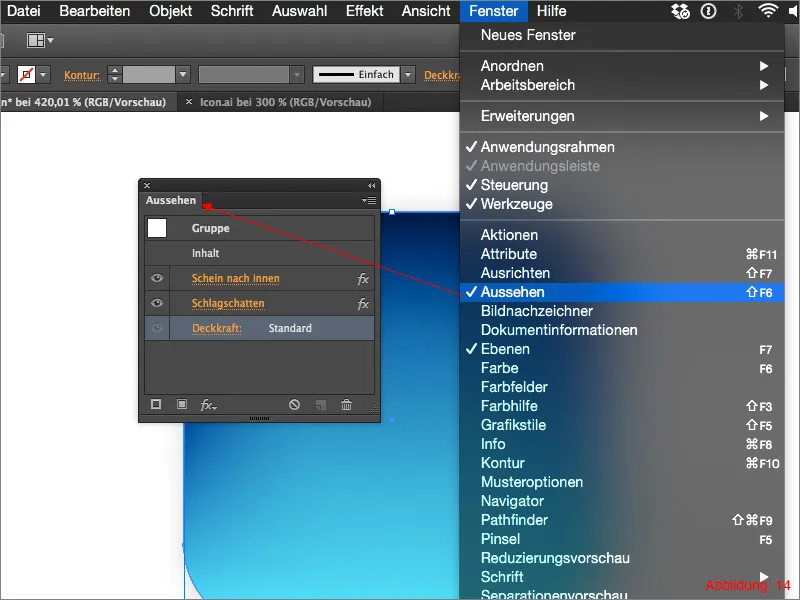Click the stroke color swatch with red slash
Screen dimensions: 800x600
pos(26,74)
